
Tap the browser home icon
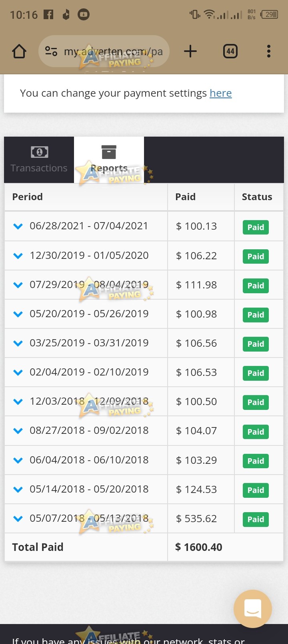[x=19, y=51]
